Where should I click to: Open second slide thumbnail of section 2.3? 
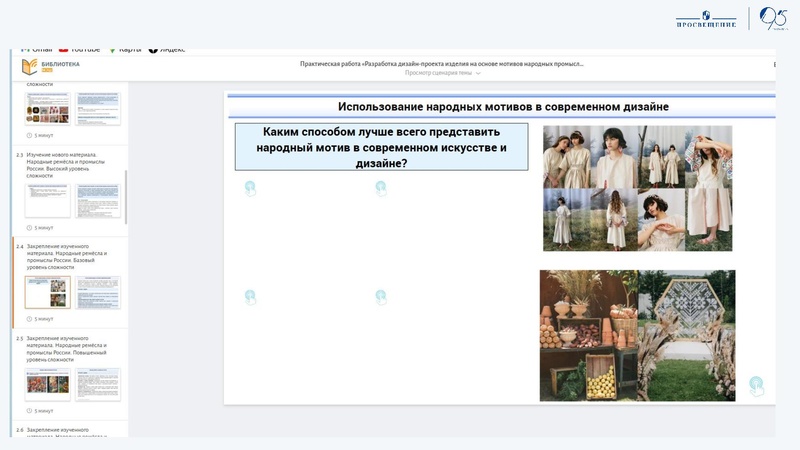pyautogui.click(x=97, y=201)
